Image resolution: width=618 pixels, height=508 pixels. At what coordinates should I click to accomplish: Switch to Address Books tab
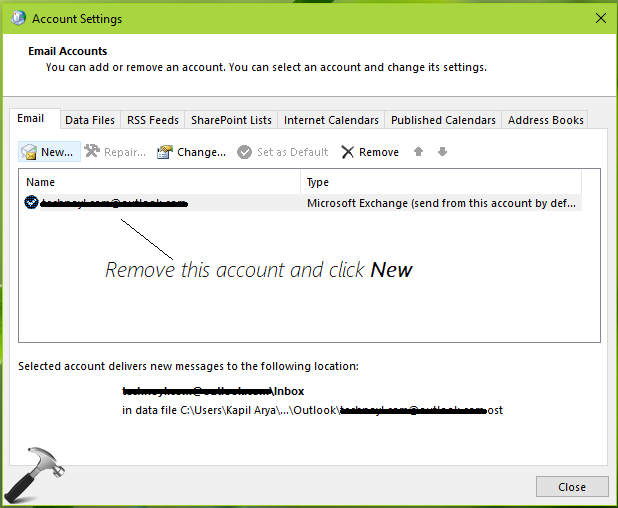[545, 120]
